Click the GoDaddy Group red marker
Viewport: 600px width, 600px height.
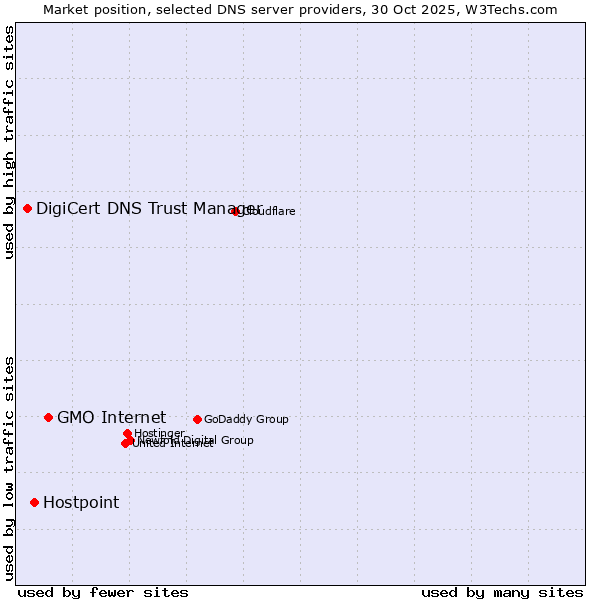tap(197, 419)
